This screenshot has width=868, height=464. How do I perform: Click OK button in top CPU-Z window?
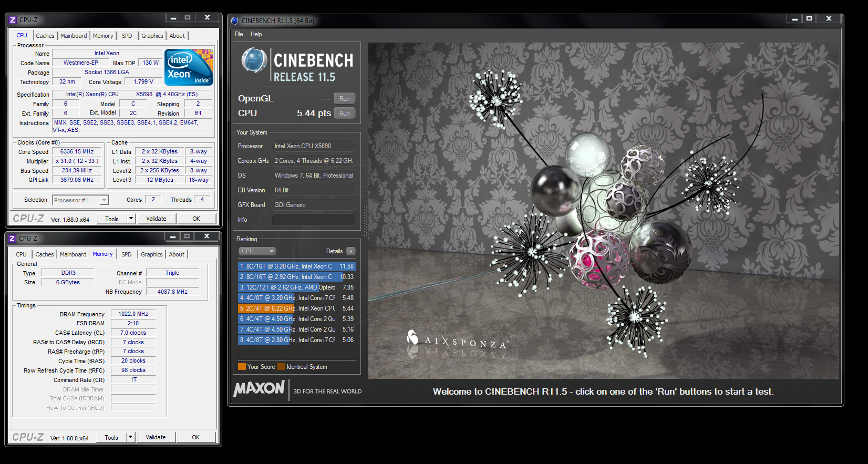196,219
